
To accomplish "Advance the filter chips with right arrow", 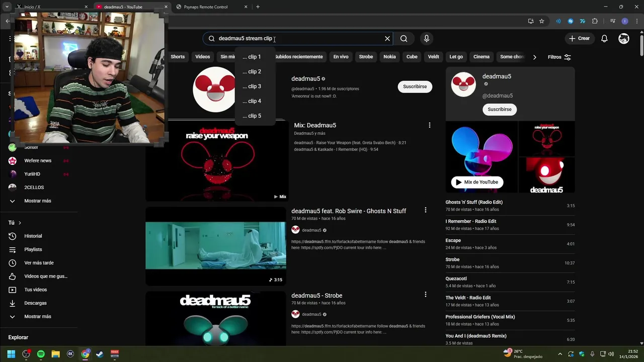I will [x=534, y=57].
